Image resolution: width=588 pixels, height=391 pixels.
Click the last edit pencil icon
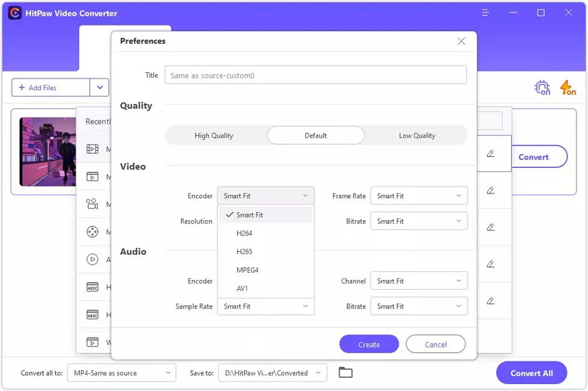point(490,301)
